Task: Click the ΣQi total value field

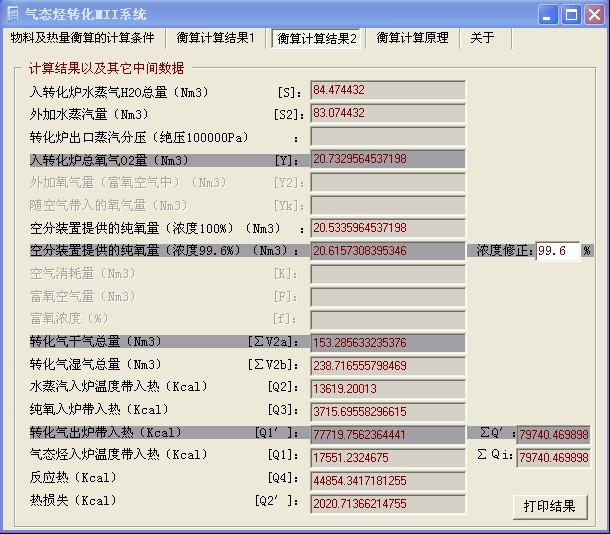Action: click(554, 457)
